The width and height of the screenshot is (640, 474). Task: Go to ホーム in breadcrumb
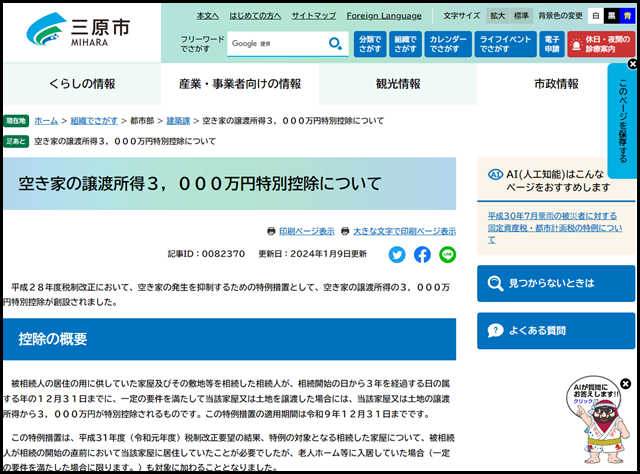[46, 121]
